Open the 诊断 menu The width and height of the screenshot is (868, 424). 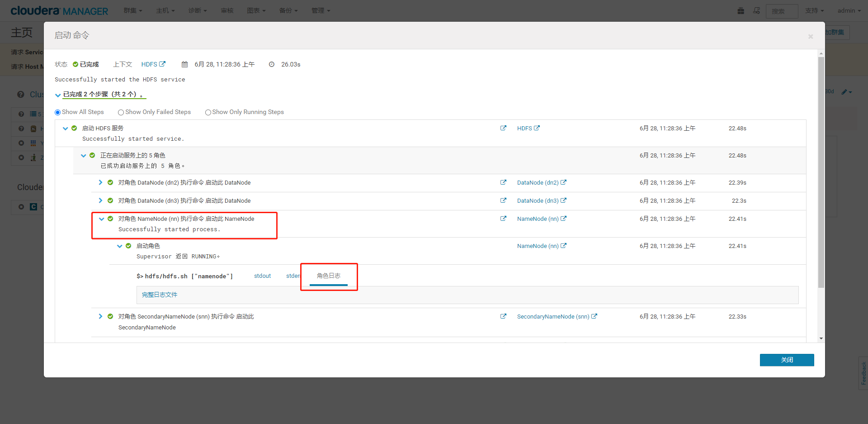click(198, 10)
